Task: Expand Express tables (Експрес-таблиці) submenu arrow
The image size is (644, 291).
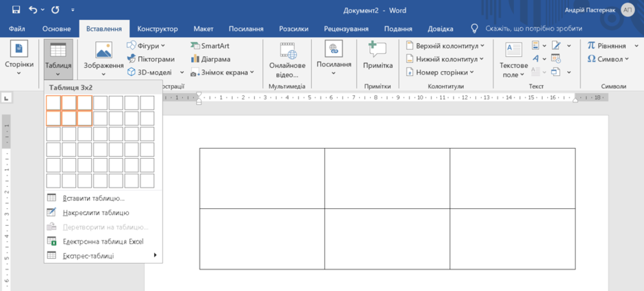Action: coord(156,255)
